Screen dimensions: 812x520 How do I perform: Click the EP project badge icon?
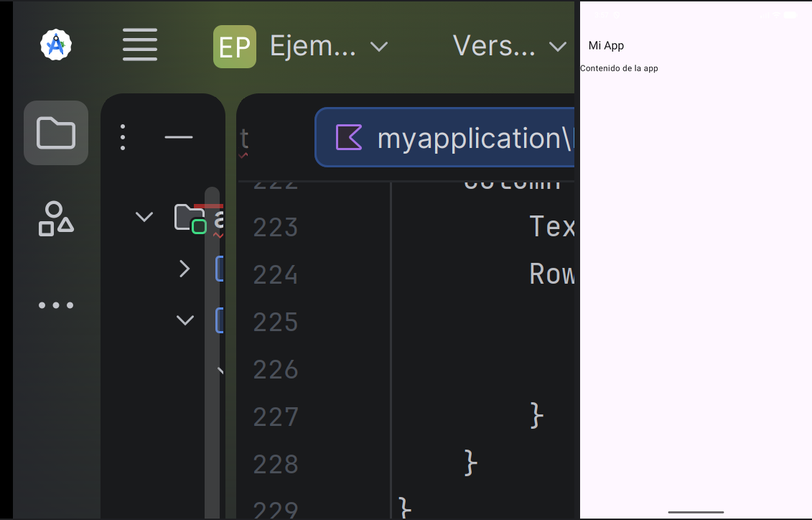(x=235, y=47)
